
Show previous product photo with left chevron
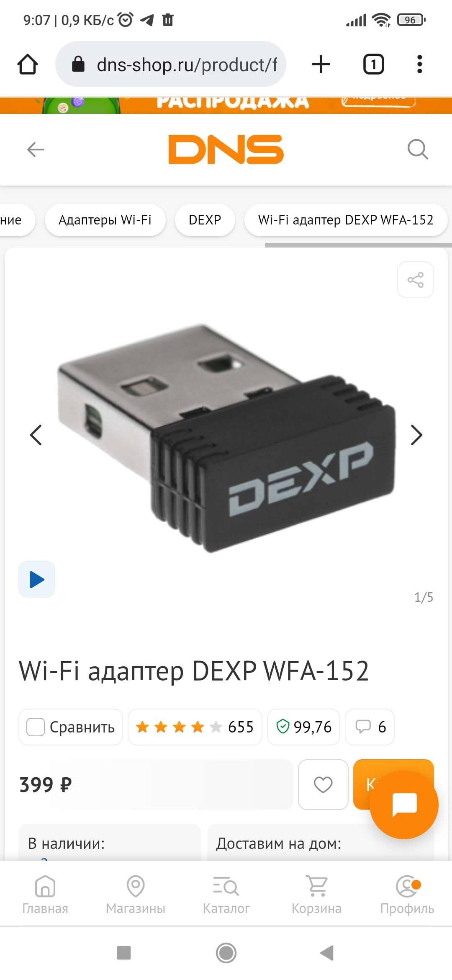pyautogui.click(x=36, y=435)
